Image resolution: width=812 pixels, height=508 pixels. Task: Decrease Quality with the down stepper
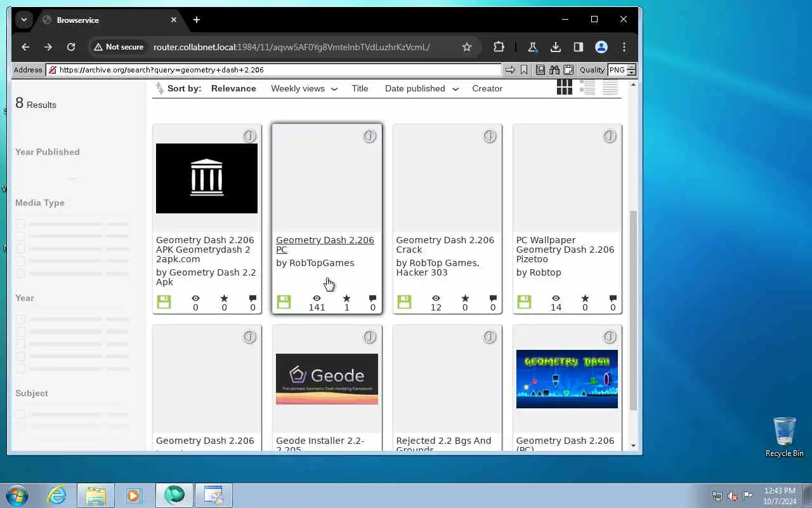[x=631, y=73]
